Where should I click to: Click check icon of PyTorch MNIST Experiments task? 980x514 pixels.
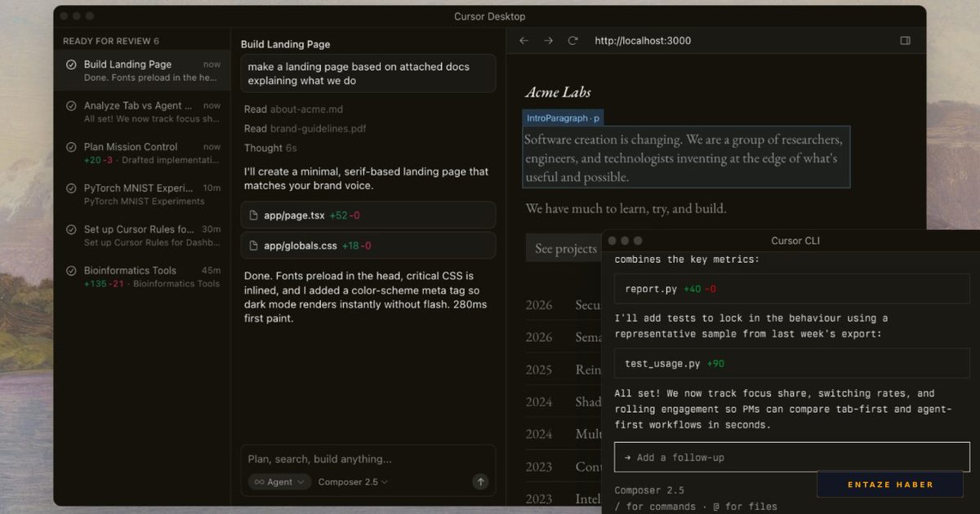[71, 188]
